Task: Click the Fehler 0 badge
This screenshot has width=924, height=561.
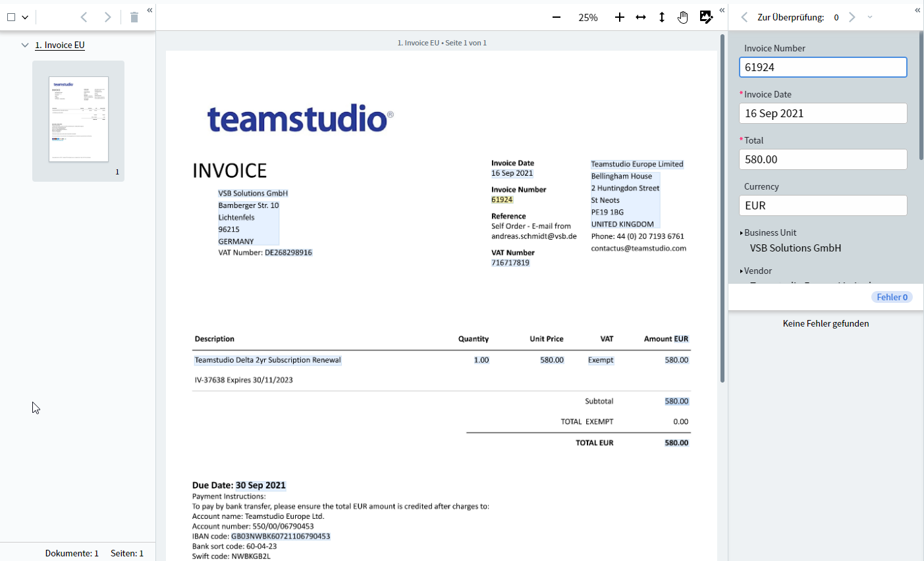Action: click(892, 297)
